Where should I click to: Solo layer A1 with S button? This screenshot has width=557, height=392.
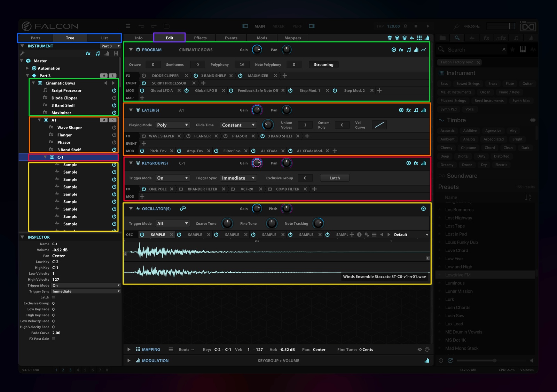[x=112, y=120]
